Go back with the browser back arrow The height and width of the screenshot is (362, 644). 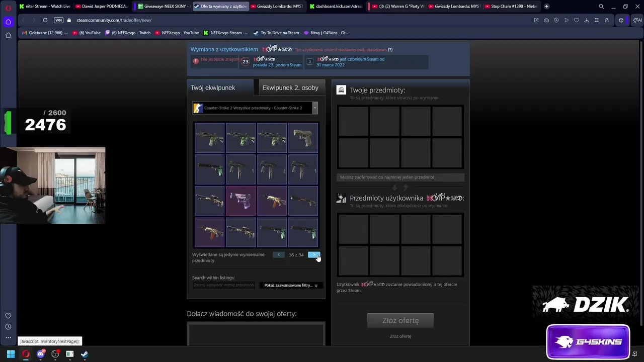(23, 20)
